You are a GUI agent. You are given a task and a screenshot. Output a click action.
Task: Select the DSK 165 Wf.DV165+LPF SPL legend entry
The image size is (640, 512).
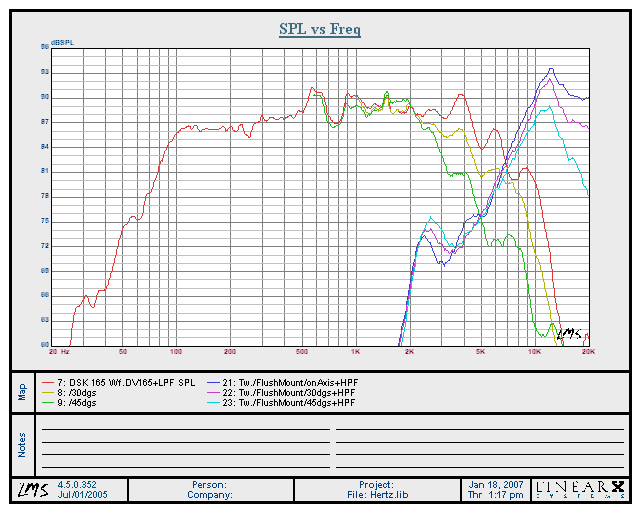[x=127, y=383]
